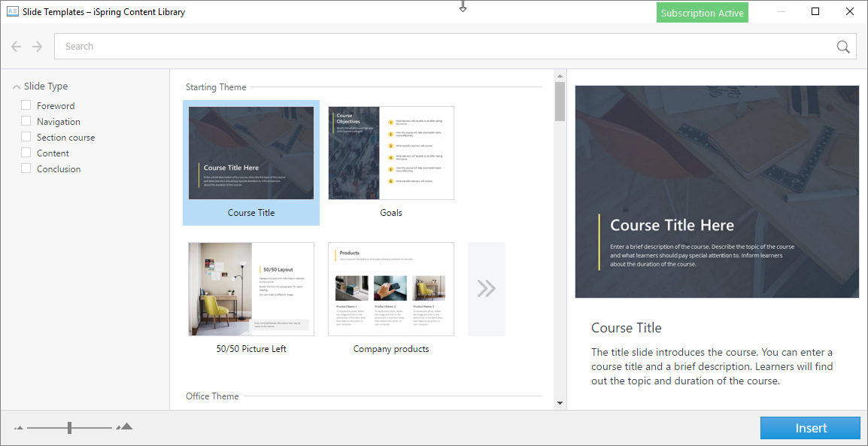Click the large slide size icon right of slider

coord(125,427)
